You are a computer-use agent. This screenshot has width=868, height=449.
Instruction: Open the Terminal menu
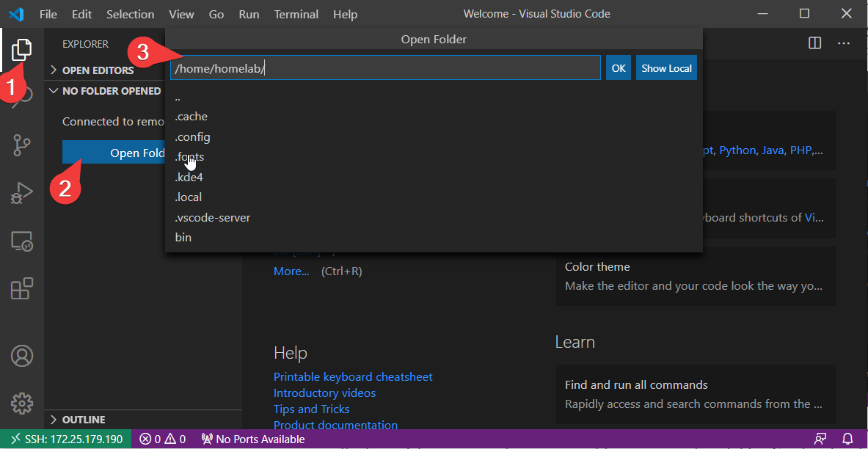[296, 14]
